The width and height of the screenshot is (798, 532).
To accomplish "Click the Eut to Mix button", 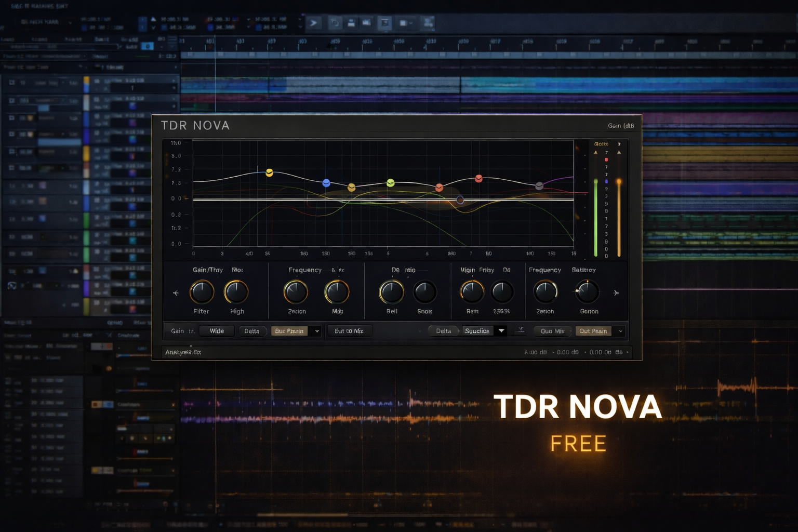I will pos(349,331).
